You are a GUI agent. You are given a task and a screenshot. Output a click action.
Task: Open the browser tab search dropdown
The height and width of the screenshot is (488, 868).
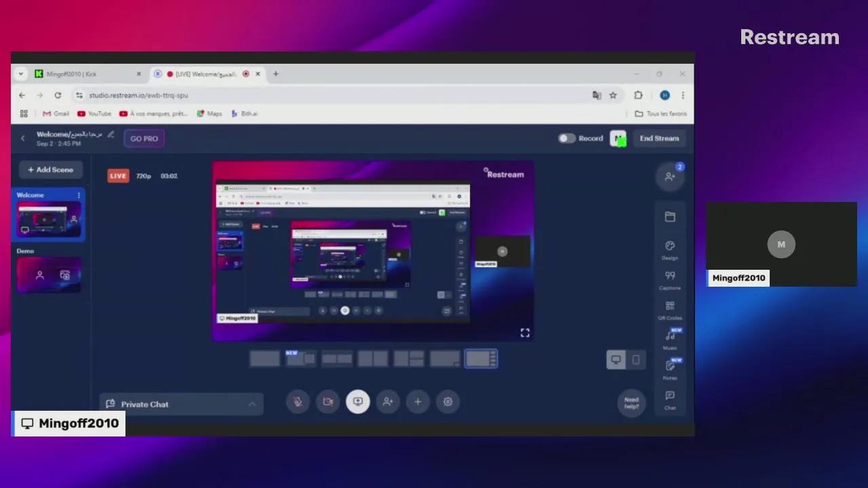21,74
